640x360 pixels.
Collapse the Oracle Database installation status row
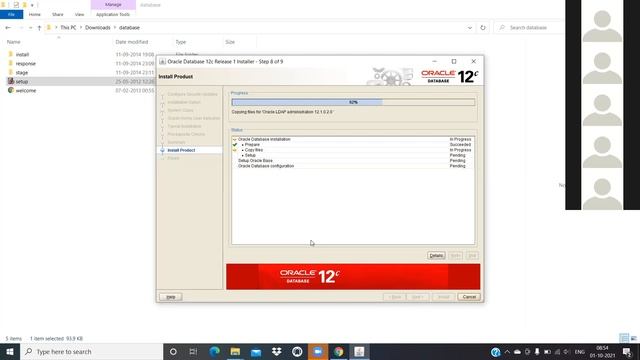tap(235, 139)
